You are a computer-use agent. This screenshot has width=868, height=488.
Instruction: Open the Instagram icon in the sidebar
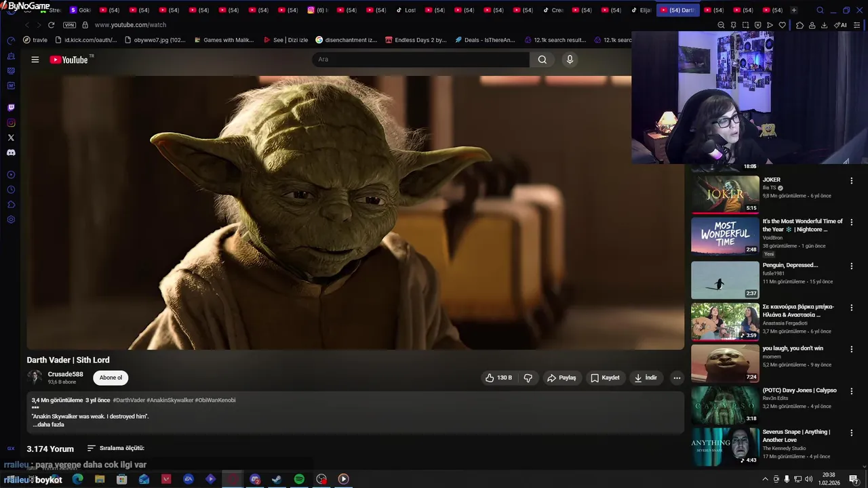click(11, 123)
